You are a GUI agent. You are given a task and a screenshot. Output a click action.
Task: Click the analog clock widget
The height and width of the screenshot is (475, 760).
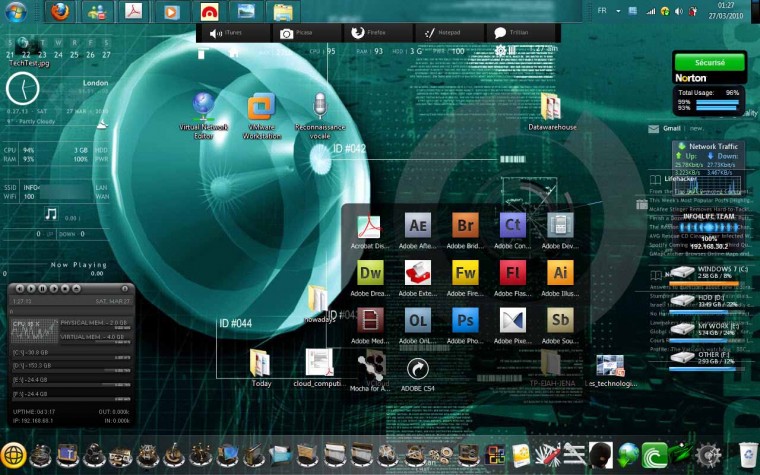pyautogui.click(x=23, y=89)
